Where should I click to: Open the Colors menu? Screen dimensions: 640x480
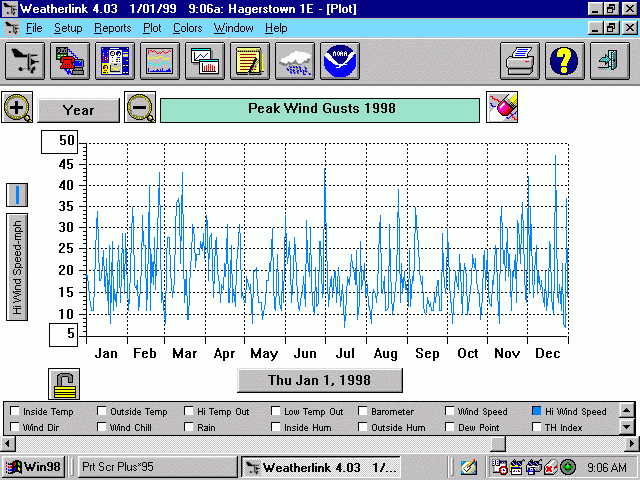click(188, 28)
